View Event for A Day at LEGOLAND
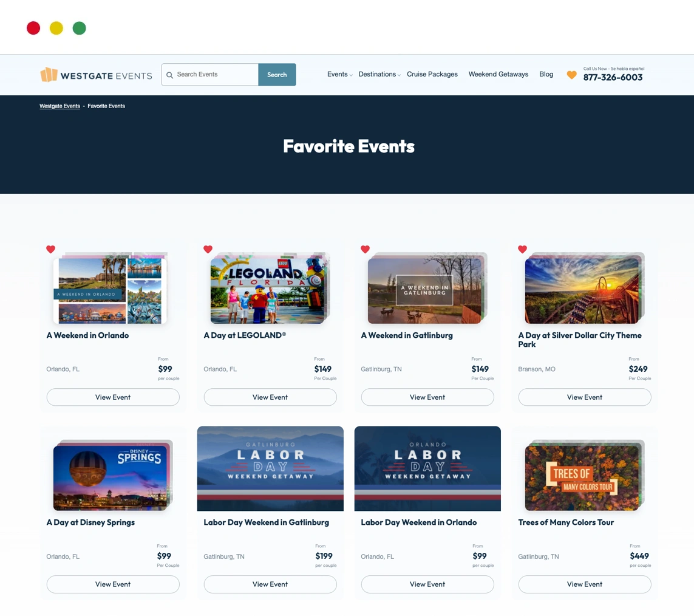The width and height of the screenshot is (694, 616). pos(270,397)
